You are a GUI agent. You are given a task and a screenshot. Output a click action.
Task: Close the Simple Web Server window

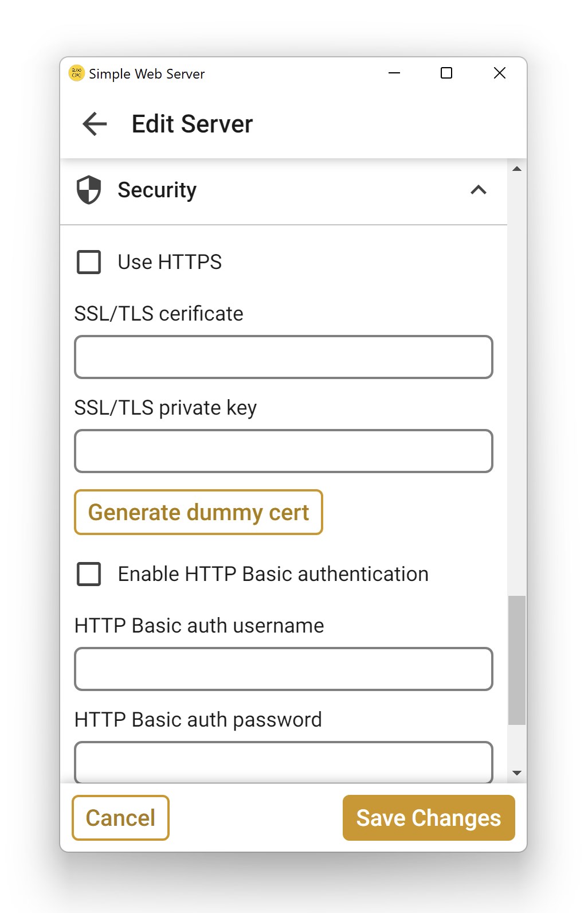(x=500, y=73)
